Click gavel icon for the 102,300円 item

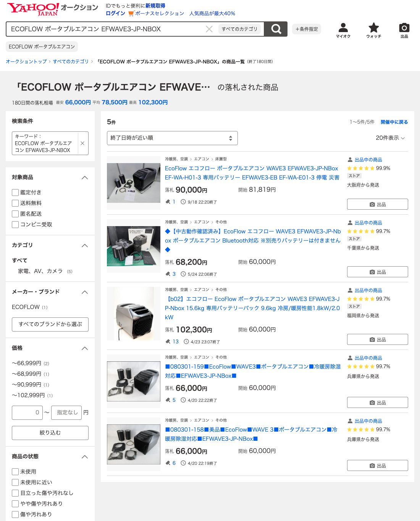click(168, 341)
